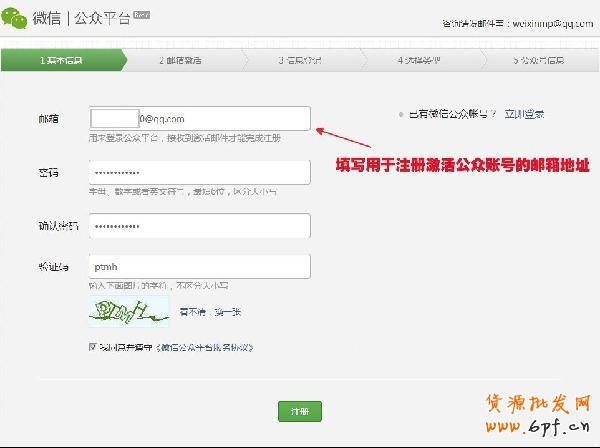Open step 5 公众号信息 tab
Viewport: 600px width, 448px height.
(541, 60)
